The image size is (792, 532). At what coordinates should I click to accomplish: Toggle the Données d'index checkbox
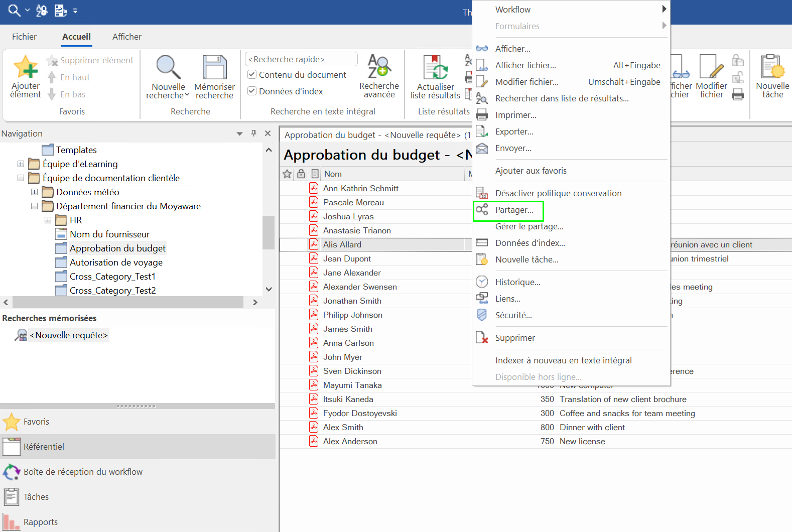click(252, 91)
